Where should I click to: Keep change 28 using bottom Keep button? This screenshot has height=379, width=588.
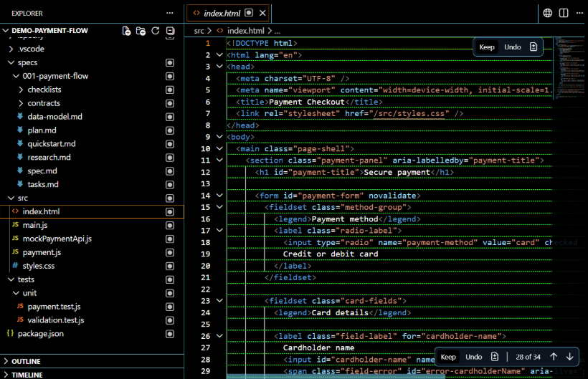(x=448, y=357)
